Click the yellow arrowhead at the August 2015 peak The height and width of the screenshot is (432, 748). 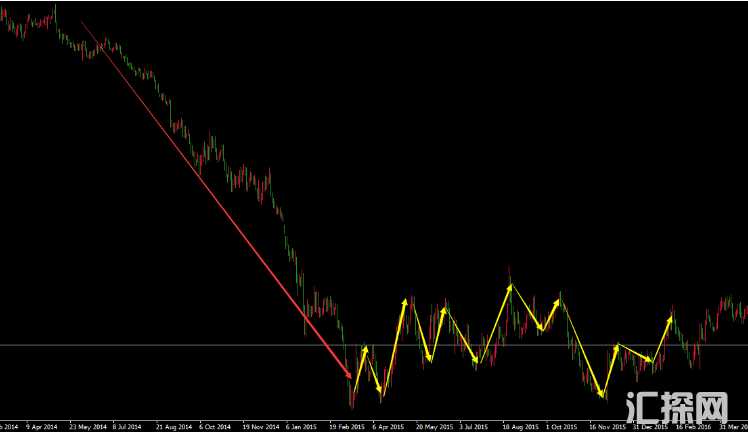tap(510, 288)
